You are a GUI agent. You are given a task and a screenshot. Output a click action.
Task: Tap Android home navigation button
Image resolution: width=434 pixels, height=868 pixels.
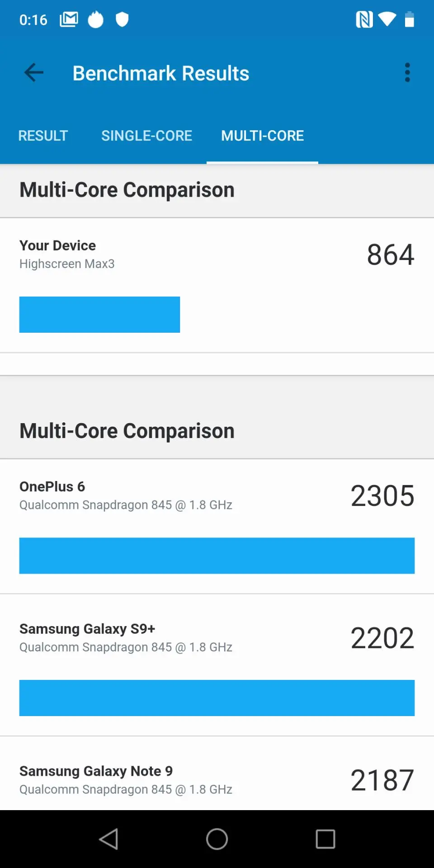tap(217, 839)
